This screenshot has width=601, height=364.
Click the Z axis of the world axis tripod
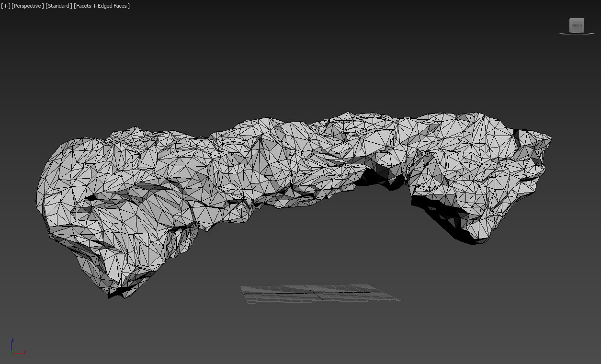coord(11,343)
